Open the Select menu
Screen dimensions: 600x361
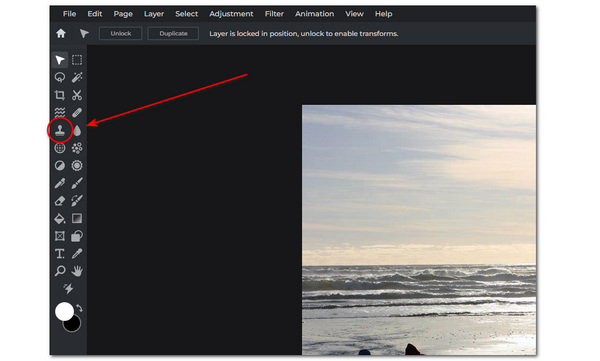tap(186, 14)
